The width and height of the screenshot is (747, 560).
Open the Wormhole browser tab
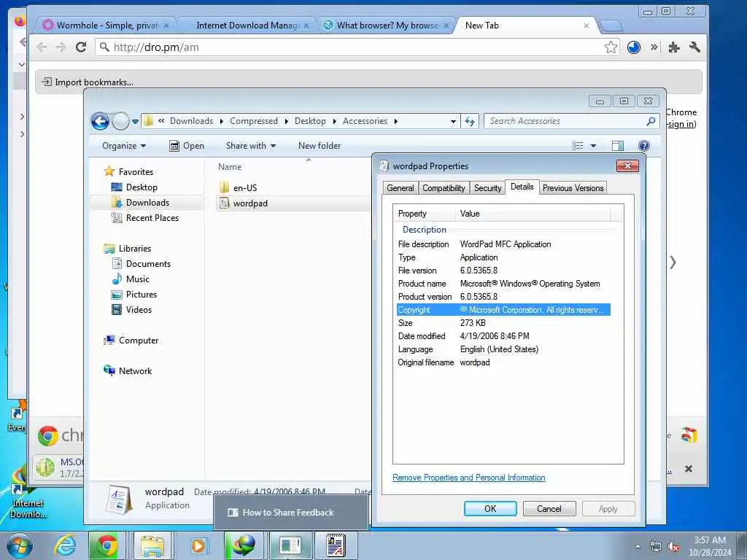point(107,26)
